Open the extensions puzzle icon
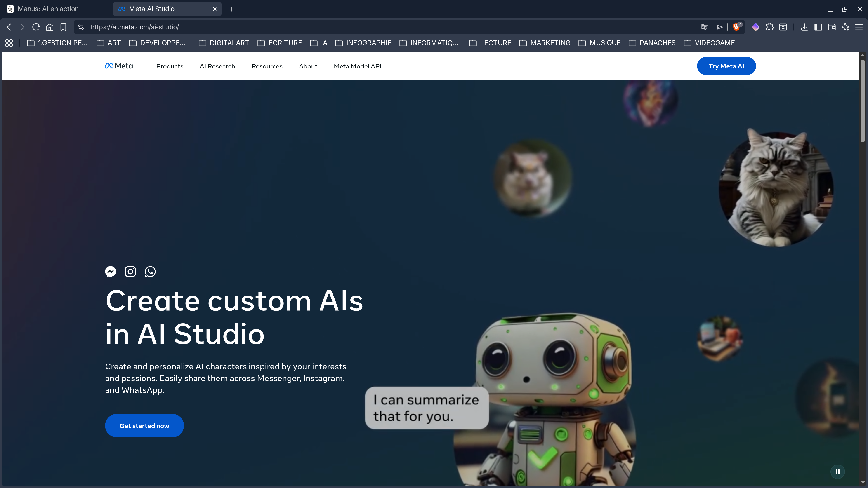This screenshot has width=868, height=488. tap(770, 27)
